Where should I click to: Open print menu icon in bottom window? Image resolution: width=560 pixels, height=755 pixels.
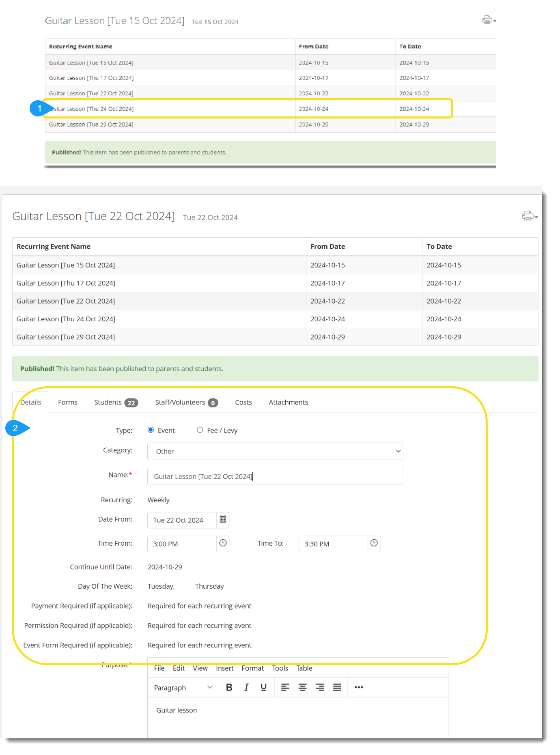[530, 216]
